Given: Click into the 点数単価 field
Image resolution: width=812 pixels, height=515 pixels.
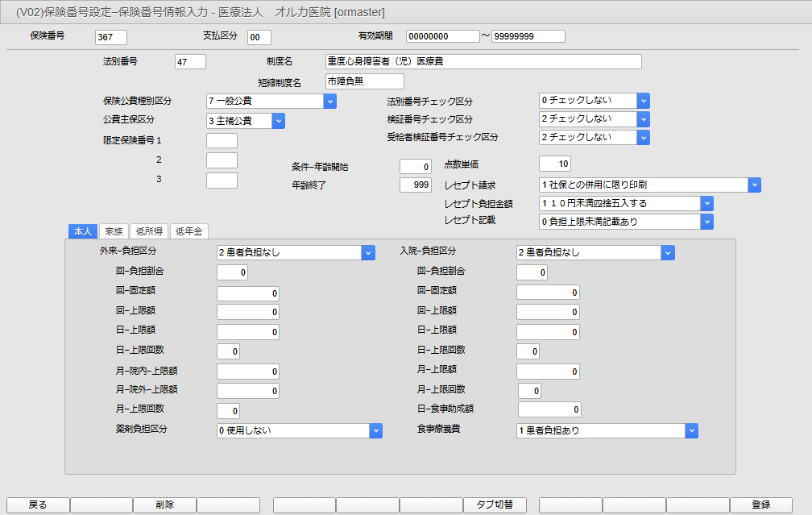Looking at the screenshot, I should click(x=554, y=164).
